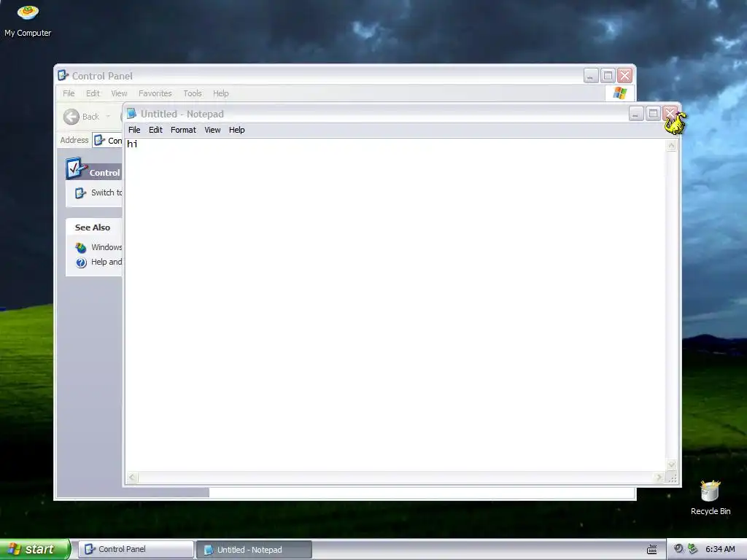747x560 pixels.
Task: Click Back arrow icon in Control Panel
Action: click(x=71, y=117)
